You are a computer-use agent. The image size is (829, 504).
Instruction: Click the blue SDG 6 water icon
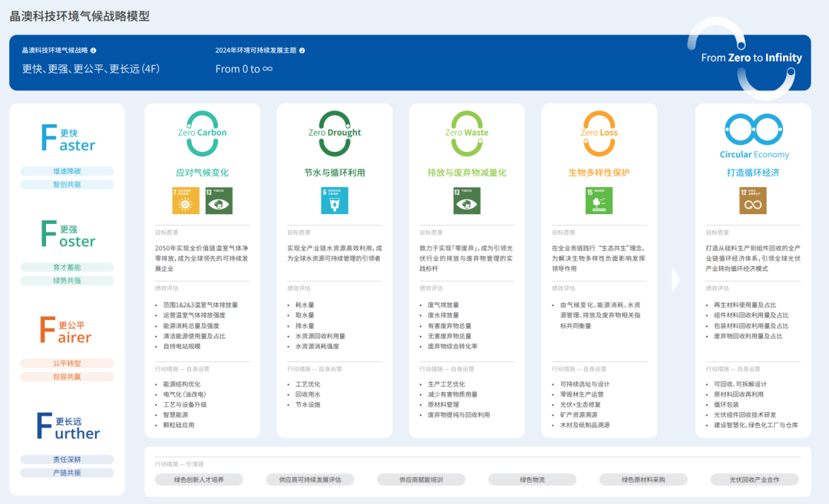(x=334, y=200)
